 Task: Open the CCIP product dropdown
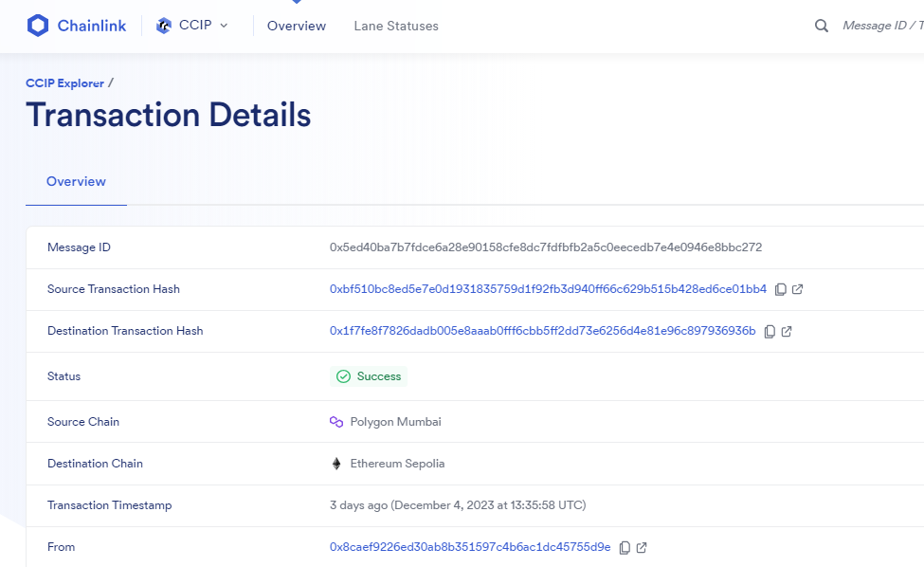pos(192,26)
